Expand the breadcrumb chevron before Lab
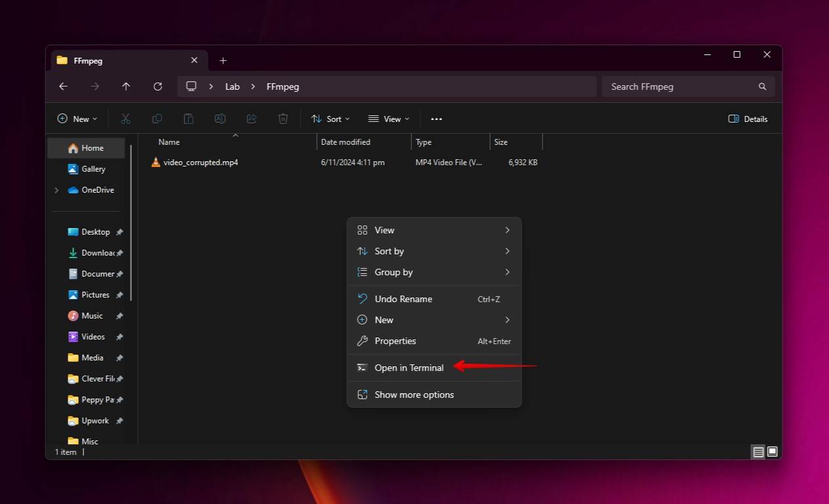Image resolution: width=829 pixels, height=504 pixels. (211, 87)
